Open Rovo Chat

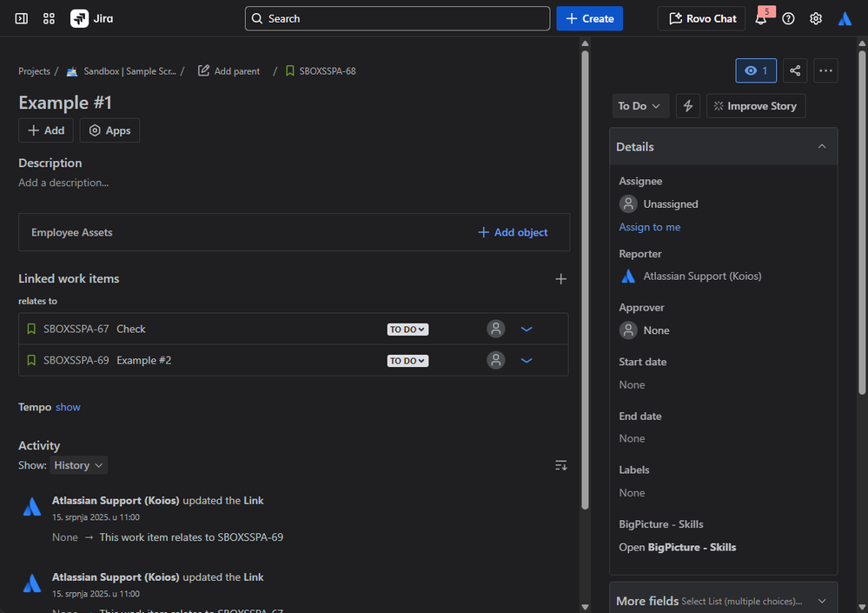701,19
